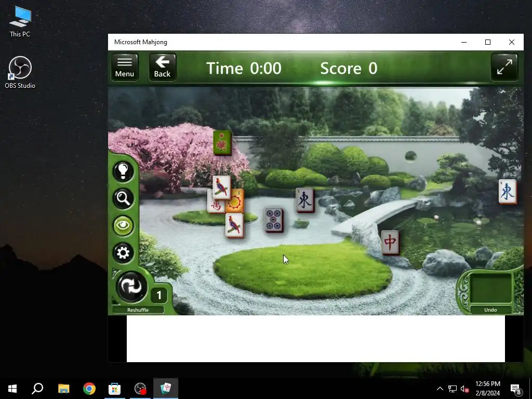Select the red character tile behind parrot
The height and width of the screenshot is (399, 532).
pos(215,205)
